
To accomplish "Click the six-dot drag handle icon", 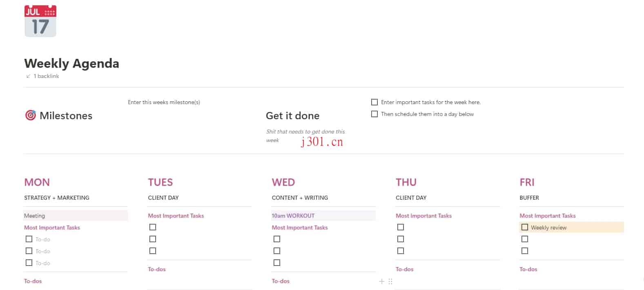I will 390,281.
